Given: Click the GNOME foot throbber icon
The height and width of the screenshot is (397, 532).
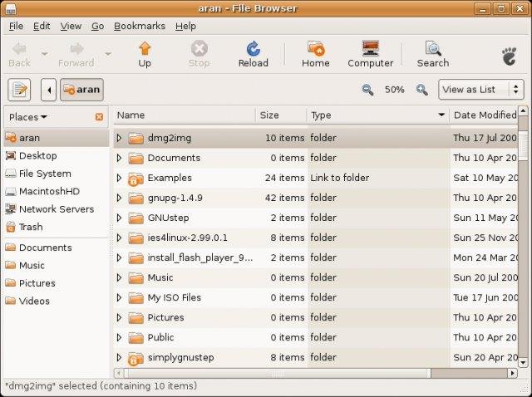Looking at the screenshot, I should coord(509,56).
